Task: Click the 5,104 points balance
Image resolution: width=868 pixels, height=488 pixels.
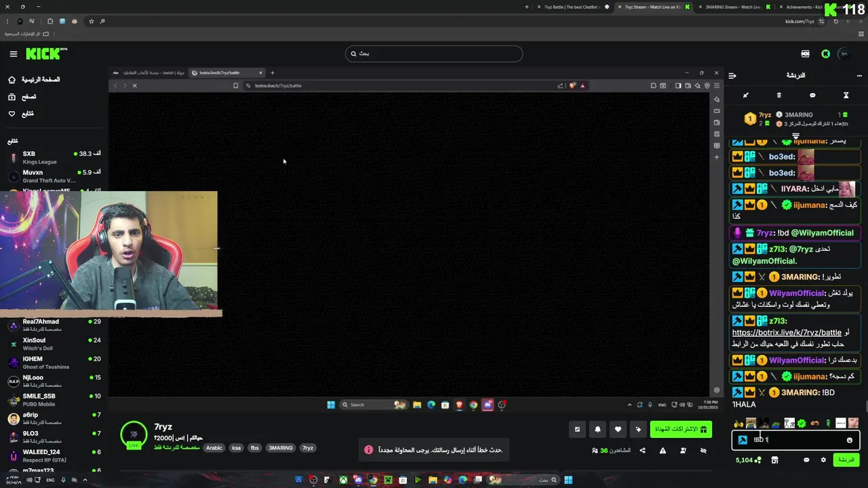Action: click(x=748, y=460)
